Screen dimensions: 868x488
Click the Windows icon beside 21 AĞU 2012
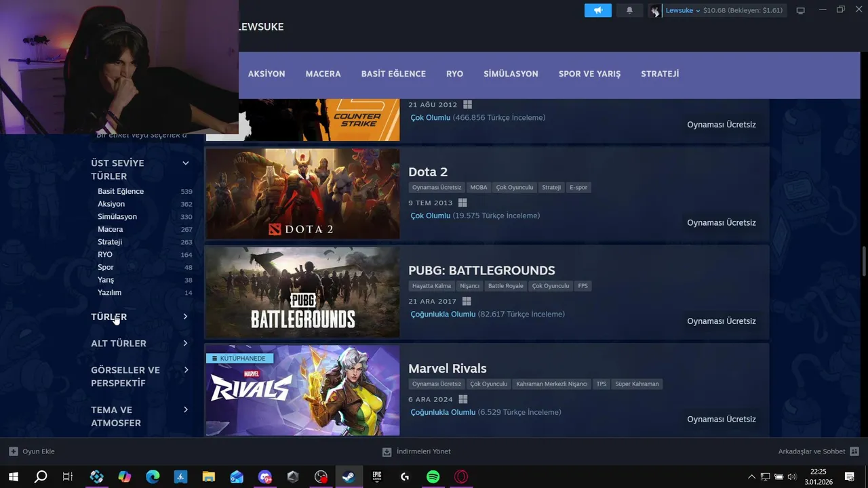tap(467, 105)
